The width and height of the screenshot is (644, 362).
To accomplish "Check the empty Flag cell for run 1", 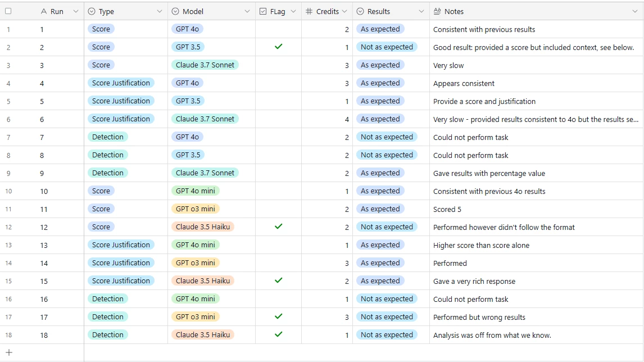I will point(279,29).
